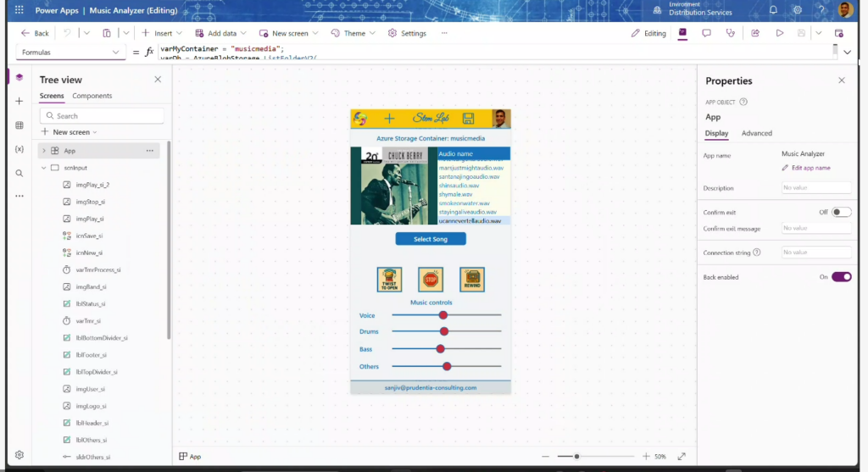868x472 pixels.
Task: Open the Formulas property dropdown
Action: [x=70, y=52]
